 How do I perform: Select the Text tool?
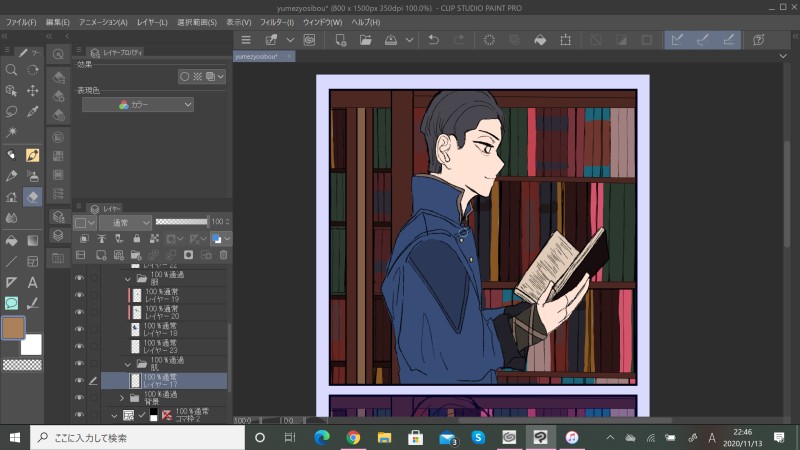coord(33,282)
